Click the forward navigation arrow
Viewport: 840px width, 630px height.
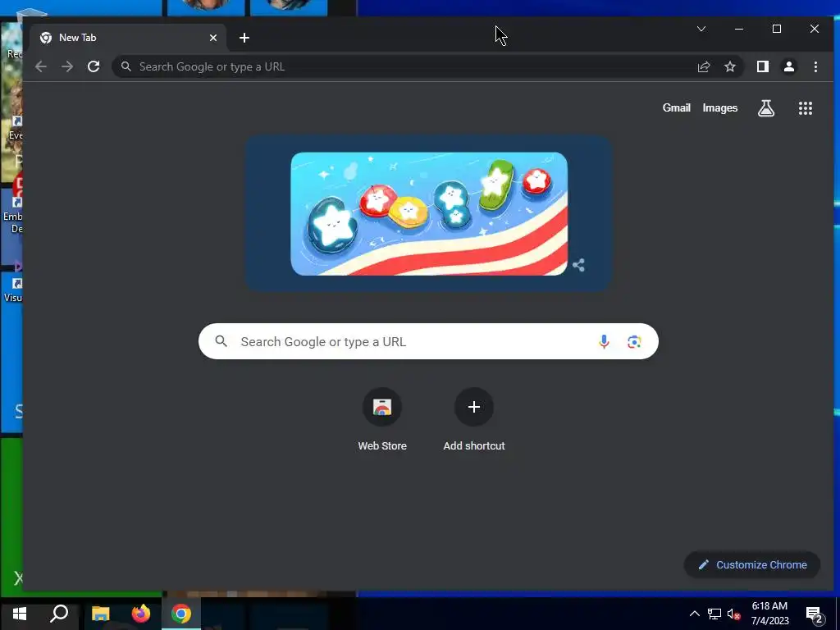67,67
